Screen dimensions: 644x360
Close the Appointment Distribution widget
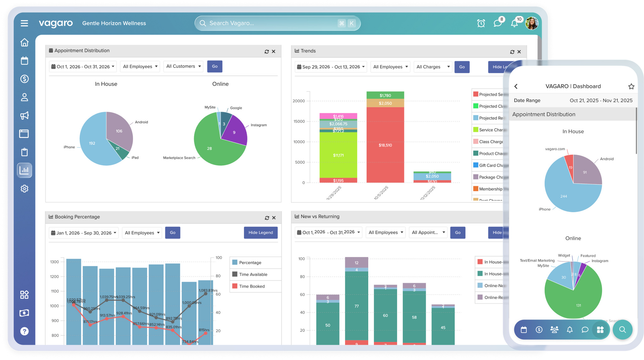[x=274, y=52]
